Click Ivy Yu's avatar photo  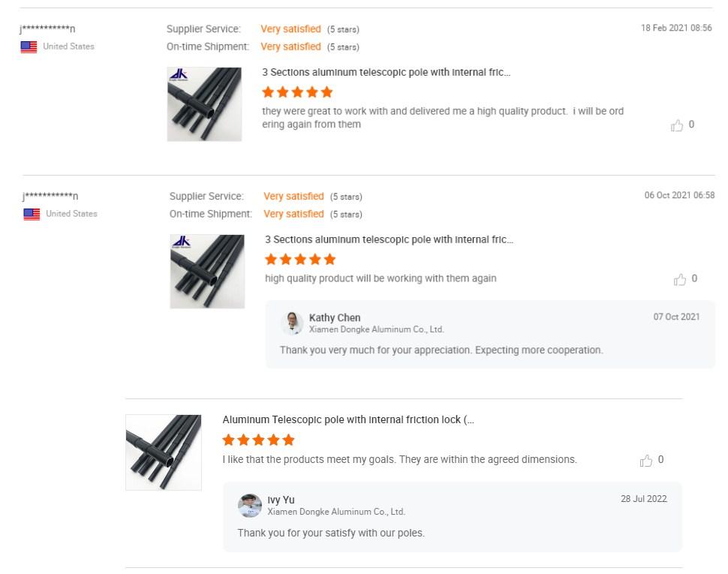point(250,505)
